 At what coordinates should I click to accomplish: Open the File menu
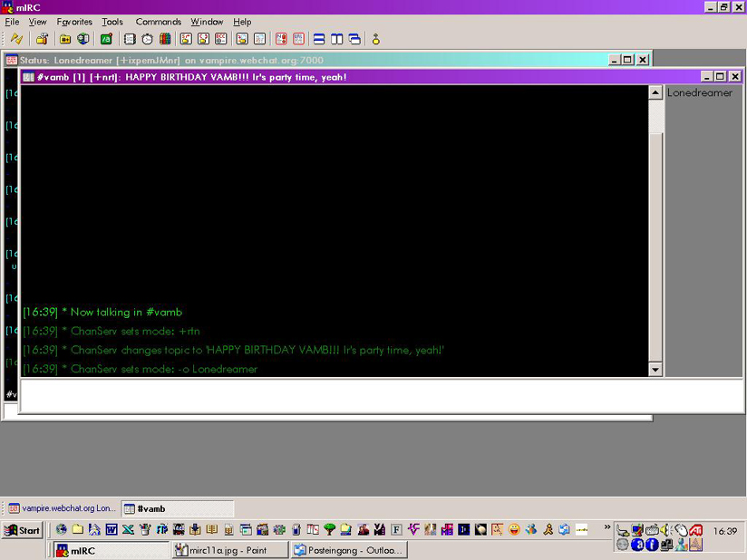tap(12, 22)
